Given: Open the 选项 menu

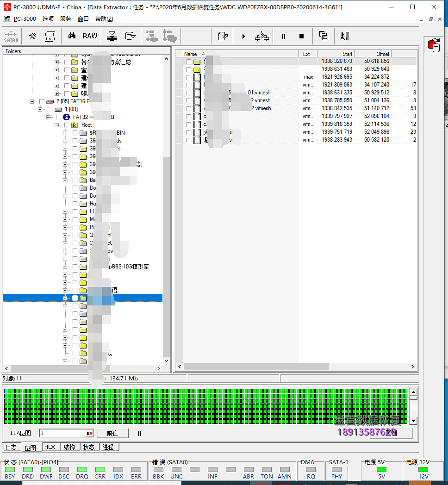Looking at the screenshot, I should 48,19.
